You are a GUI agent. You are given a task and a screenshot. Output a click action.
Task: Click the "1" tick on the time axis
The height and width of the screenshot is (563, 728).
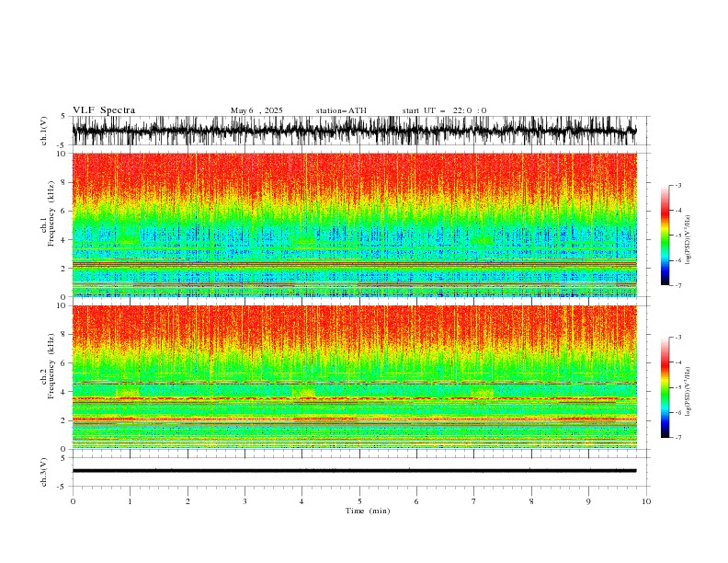point(130,501)
